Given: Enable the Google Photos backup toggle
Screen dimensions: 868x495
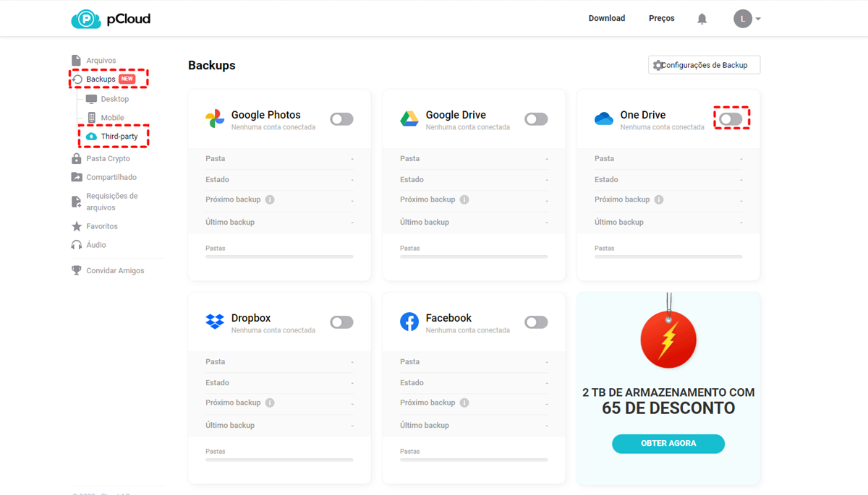Looking at the screenshot, I should (341, 119).
